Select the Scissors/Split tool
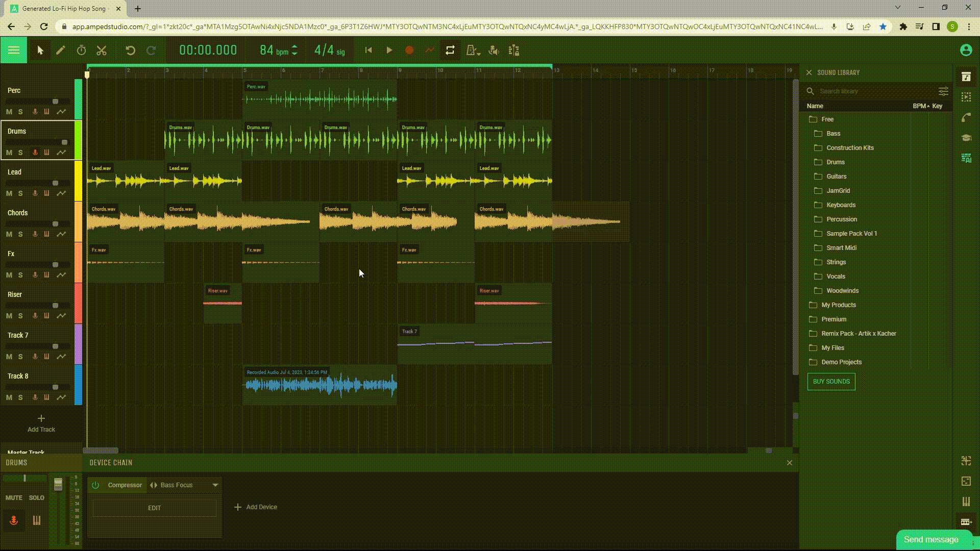Screen dimensions: 980x551 102,50
